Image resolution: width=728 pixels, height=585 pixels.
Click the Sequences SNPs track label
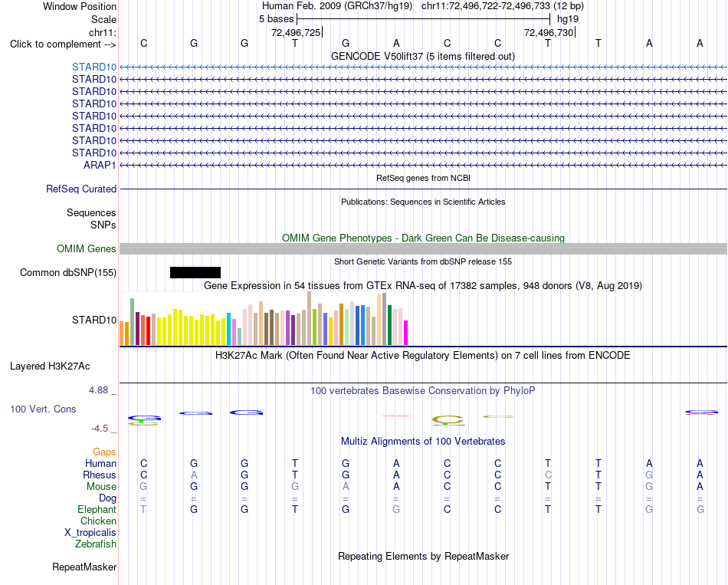pos(91,219)
